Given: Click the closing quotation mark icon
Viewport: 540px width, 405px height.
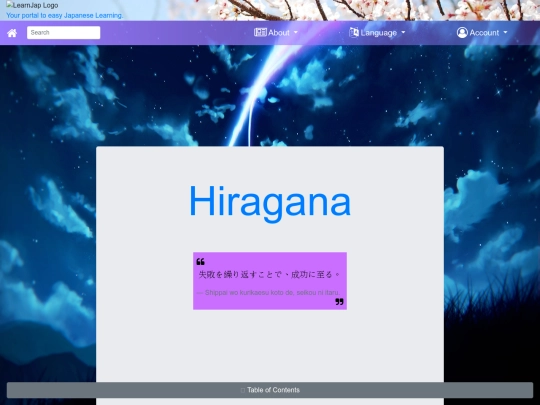Looking at the screenshot, I should (x=340, y=302).
